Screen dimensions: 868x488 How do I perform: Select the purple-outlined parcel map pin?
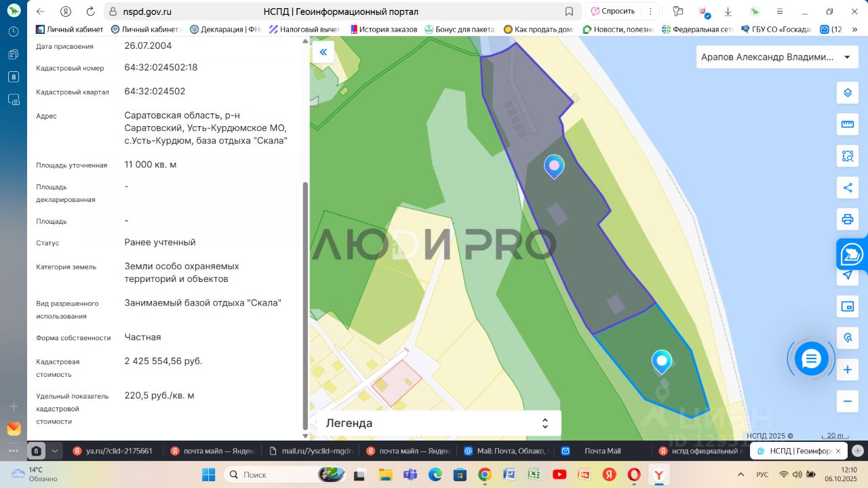click(554, 166)
